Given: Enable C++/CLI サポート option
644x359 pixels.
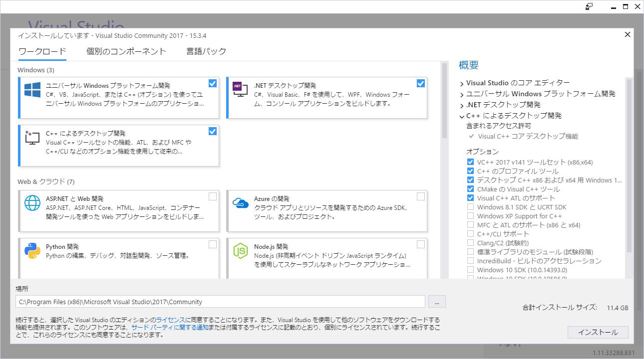Looking at the screenshot, I should coord(470,234).
